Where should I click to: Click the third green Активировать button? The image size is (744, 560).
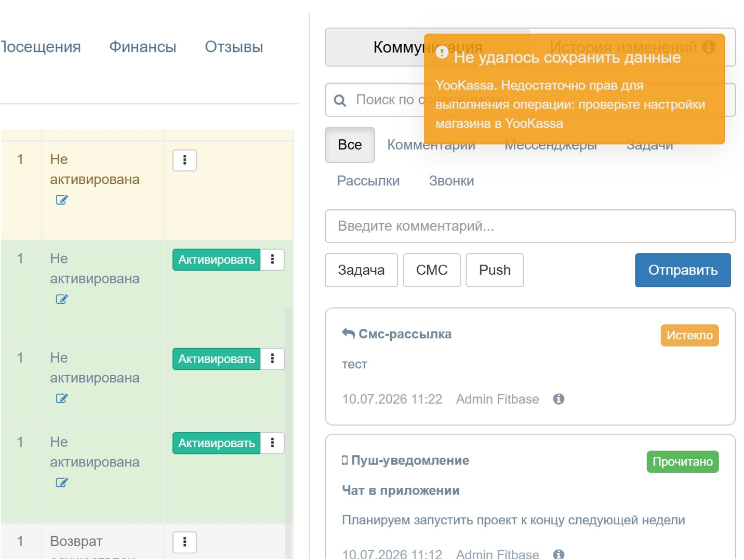(x=216, y=443)
